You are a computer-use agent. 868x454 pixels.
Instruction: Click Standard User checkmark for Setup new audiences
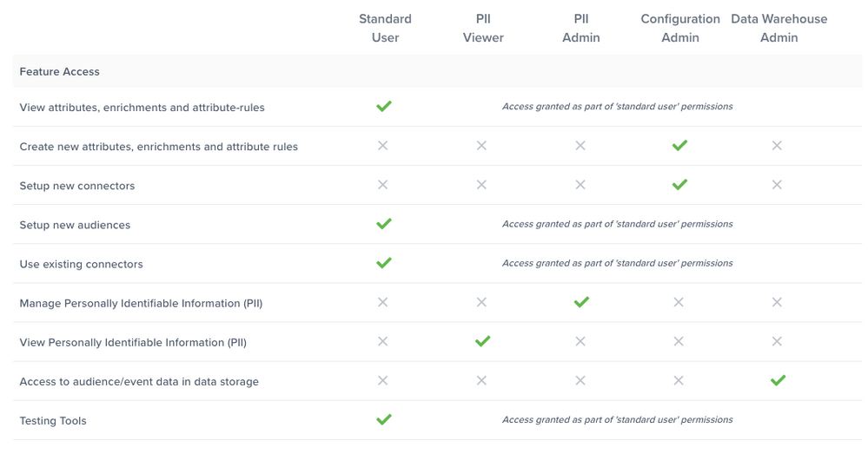pyautogui.click(x=384, y=224)
